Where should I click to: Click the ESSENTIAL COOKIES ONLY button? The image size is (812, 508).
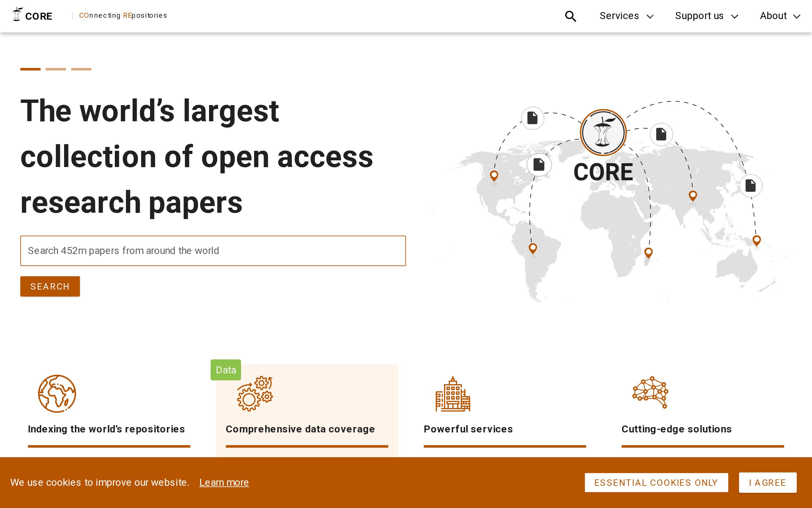click(x=656, y=483)
